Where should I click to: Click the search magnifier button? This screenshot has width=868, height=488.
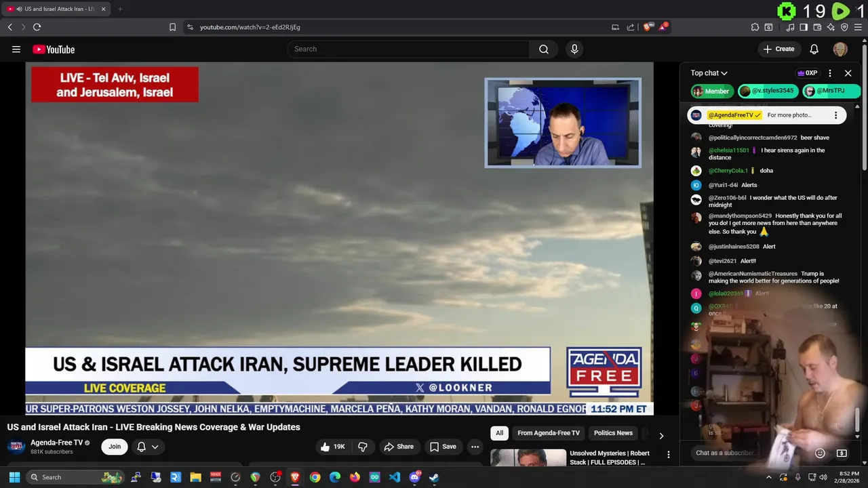543,49
